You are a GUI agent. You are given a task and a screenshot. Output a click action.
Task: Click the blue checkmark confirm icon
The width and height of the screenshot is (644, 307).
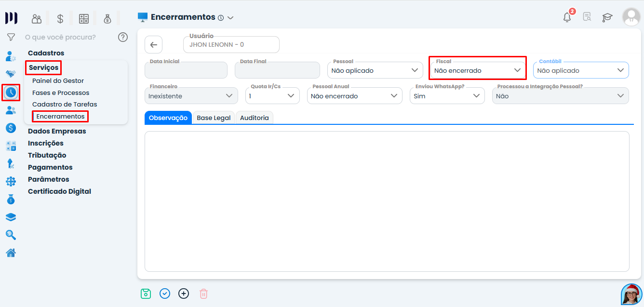coord(164,294)
